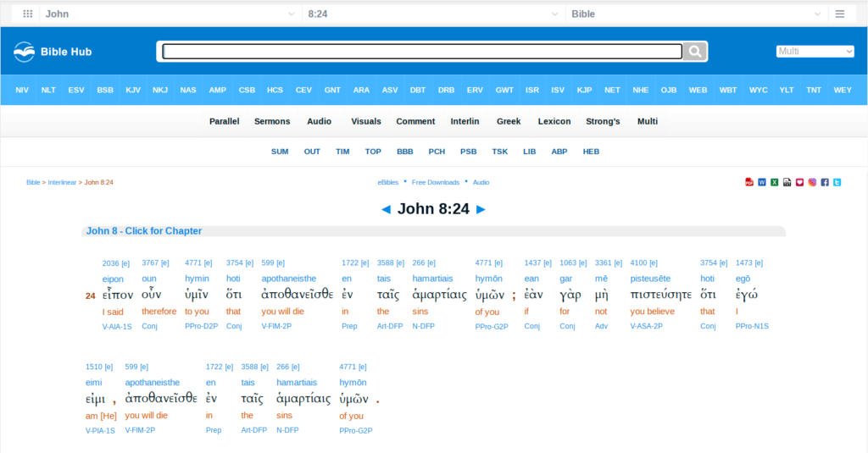Image resolution: width=868 pixels, height=453 pixels.
Task: Click the 'John 8 - Click for Chapter' link
Action: (144, 231)
